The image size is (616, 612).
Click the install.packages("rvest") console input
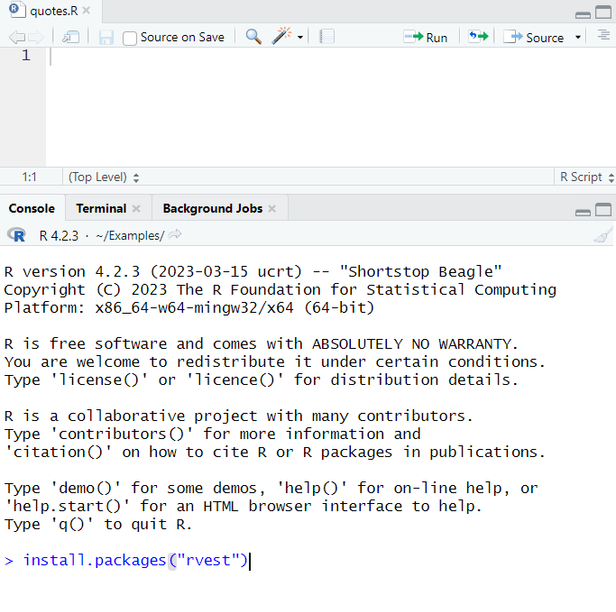coord(135,560)
